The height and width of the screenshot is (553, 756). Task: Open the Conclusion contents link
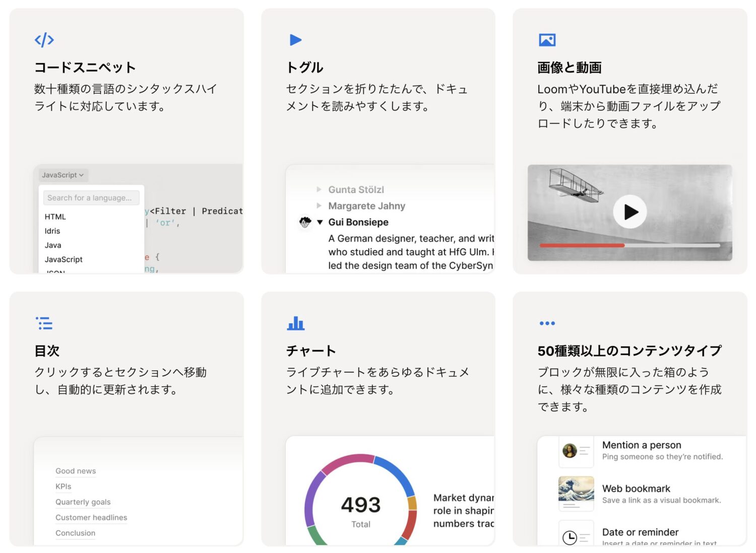tap(76, 533)
